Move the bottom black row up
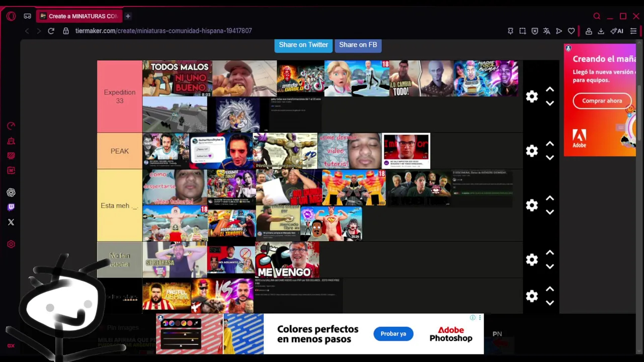Screen dimensions: 644x362 point(550,289)
